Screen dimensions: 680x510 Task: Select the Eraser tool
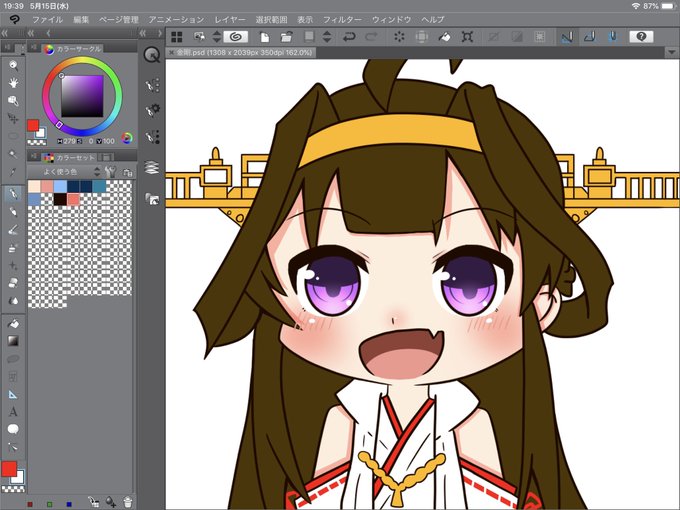pyautogui.click(x=13, y=283)
